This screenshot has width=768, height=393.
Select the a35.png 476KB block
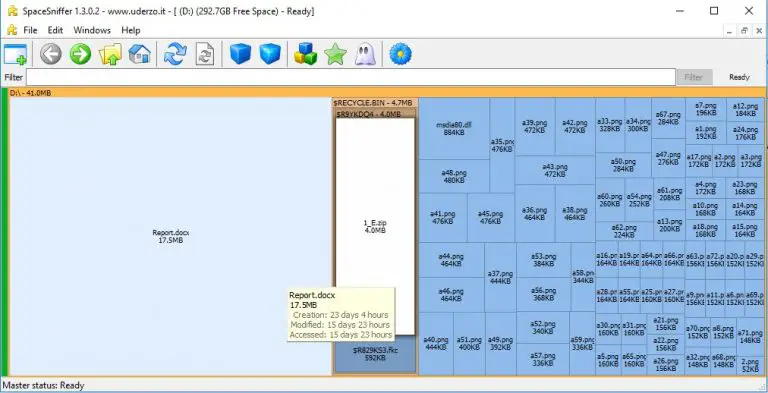tap(502, 145)
